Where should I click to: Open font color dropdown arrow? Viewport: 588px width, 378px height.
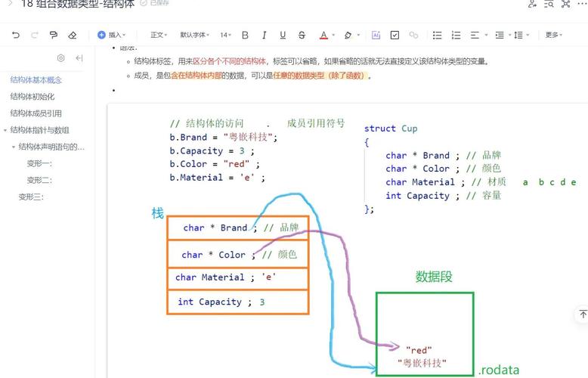pyautogui.click(x=333, y=36)
